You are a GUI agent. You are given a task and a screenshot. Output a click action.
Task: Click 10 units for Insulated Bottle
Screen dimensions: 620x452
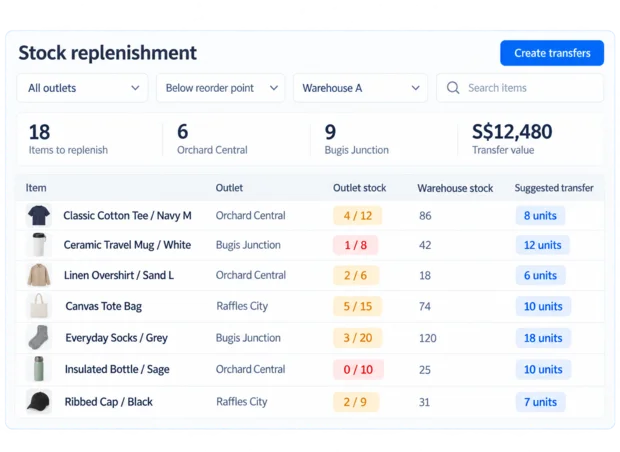click(543, 369)
